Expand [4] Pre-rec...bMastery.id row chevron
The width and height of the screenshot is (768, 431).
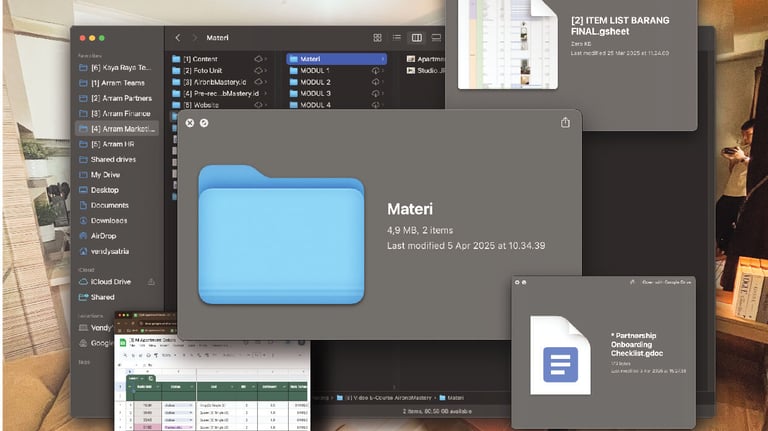pyautogui.click(x=265, y=93)
